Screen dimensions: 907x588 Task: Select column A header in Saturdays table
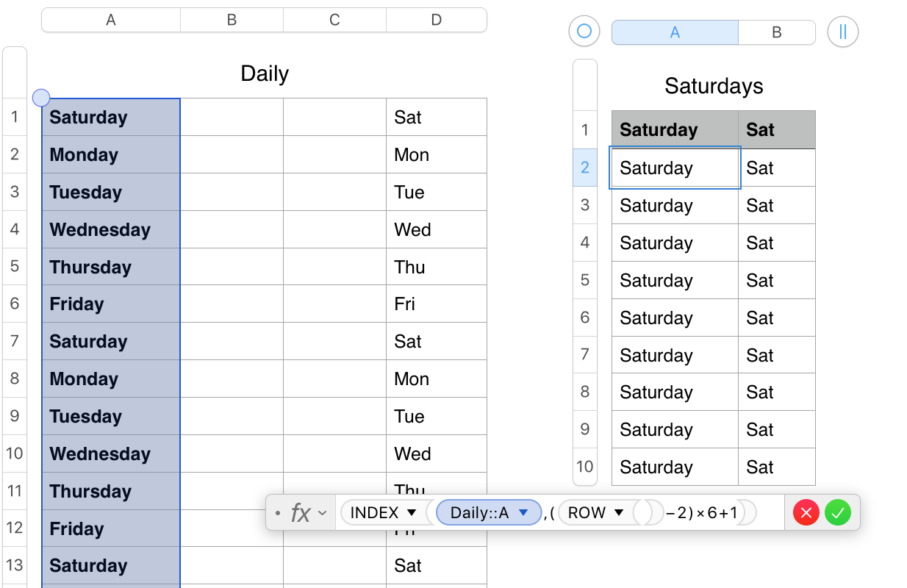(675, 32)
